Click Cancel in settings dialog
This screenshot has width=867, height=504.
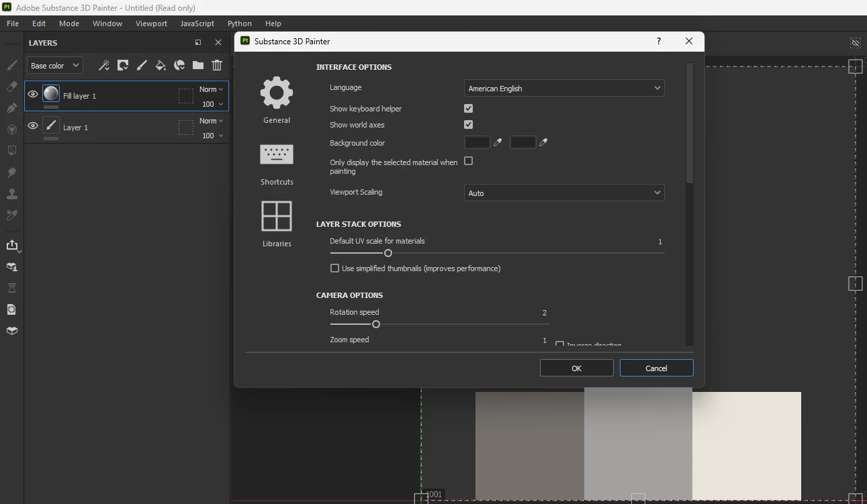coord(656,368)
